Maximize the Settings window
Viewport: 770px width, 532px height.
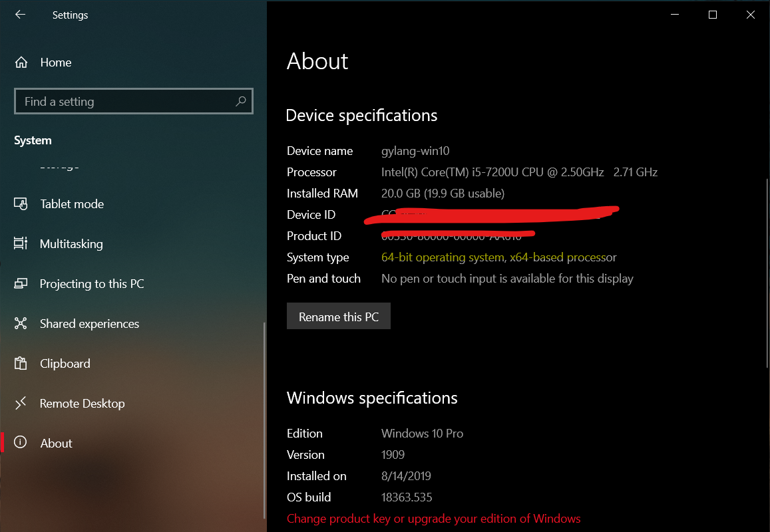(713, 15)
